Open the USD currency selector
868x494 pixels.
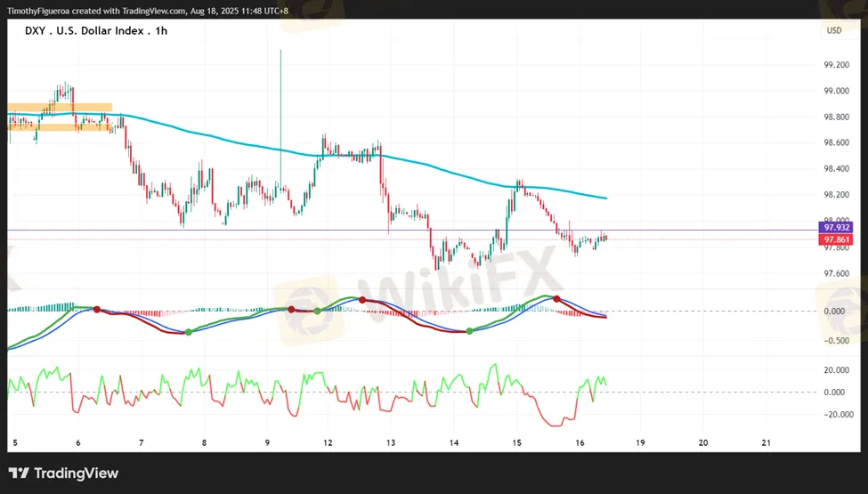834,30
